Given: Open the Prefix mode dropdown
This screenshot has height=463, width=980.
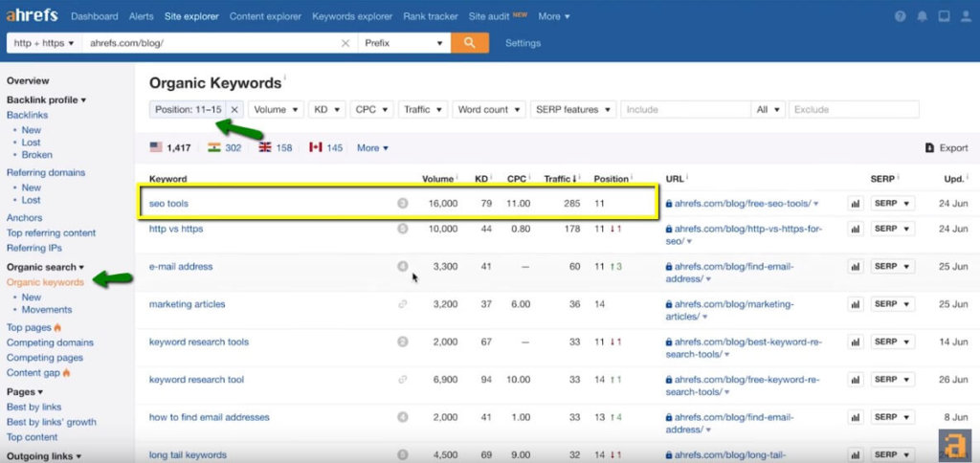Looking at the screenshot, I should (x=405, y=43).
